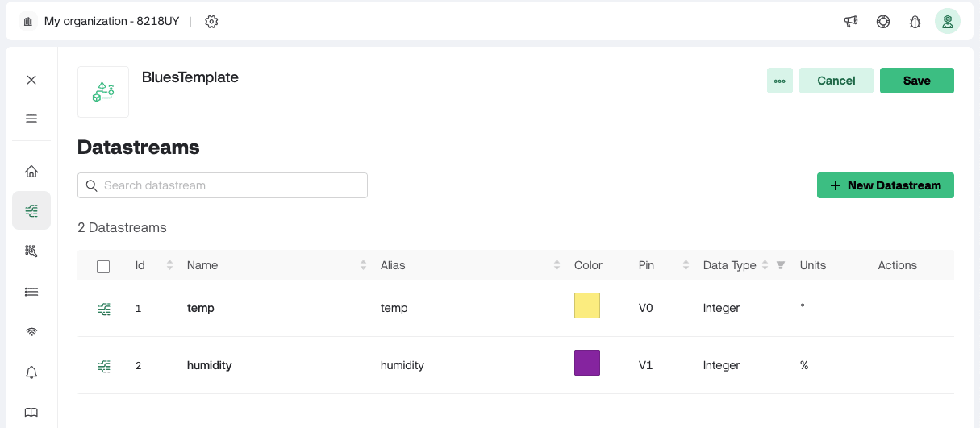The height and width of the screenshot is (428, 980).
Task: Select the Datastreams sidebar icon
Action: (31, 210)
